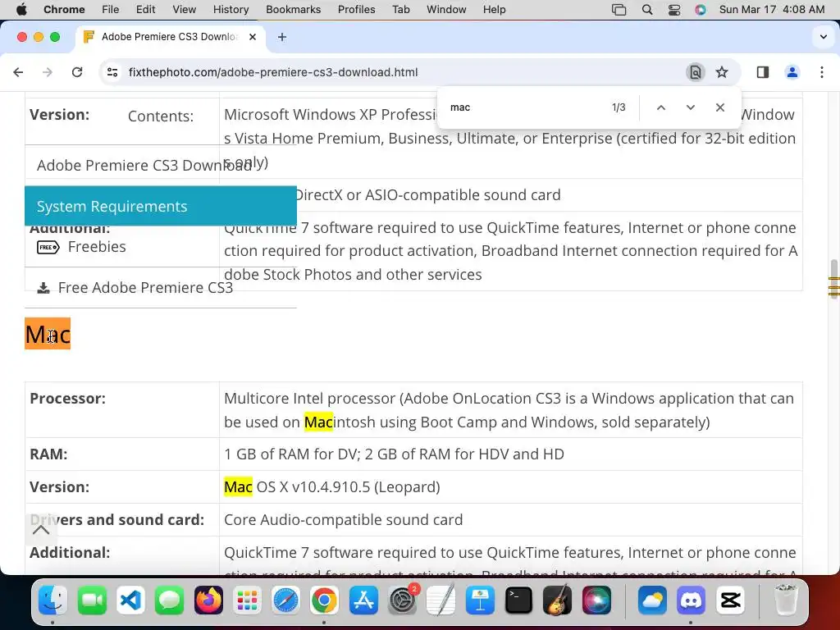Open Visual Studio Code from Dock
Screen dimensions: 840x630
tap(131, 600)
